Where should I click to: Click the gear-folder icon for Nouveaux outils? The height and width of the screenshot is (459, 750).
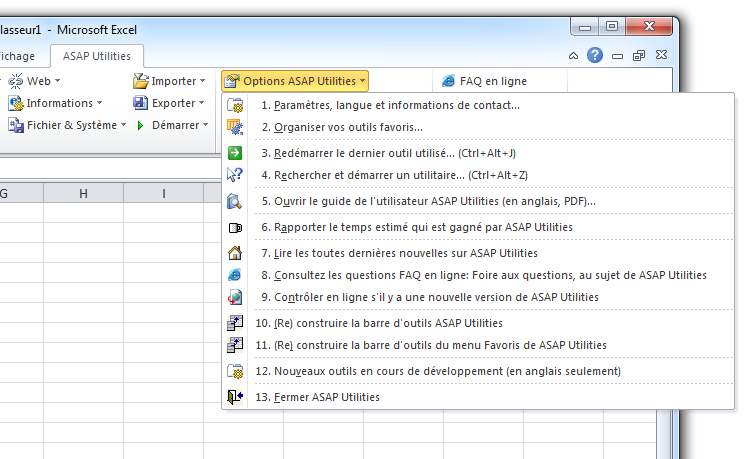[235, 371]
